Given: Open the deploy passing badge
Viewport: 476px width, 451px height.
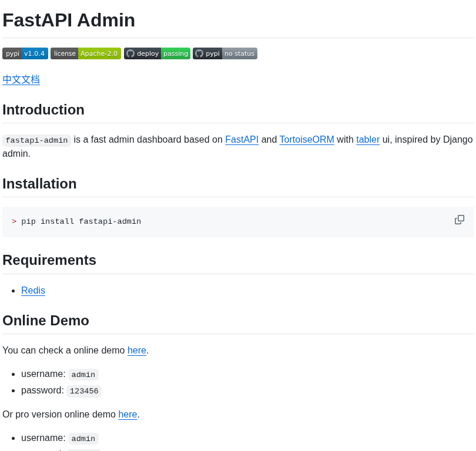Looking at the screenshot, I should 157,53.
